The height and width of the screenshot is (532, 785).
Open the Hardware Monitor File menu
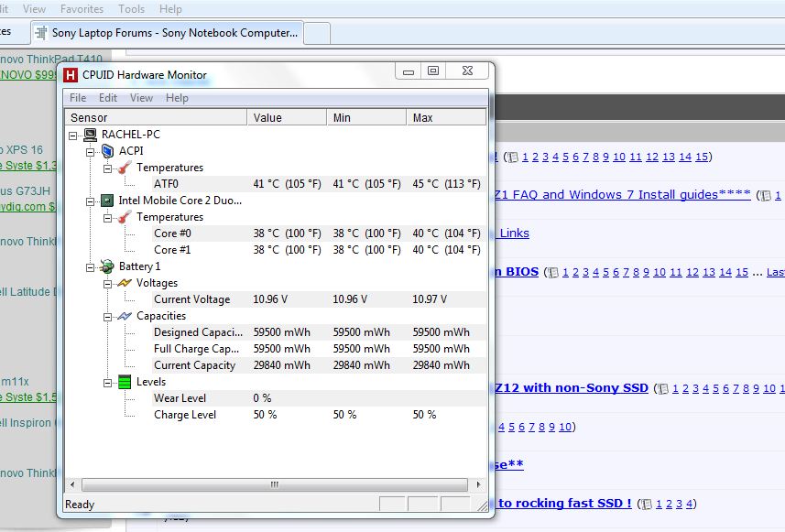click(x=78, y=98)
